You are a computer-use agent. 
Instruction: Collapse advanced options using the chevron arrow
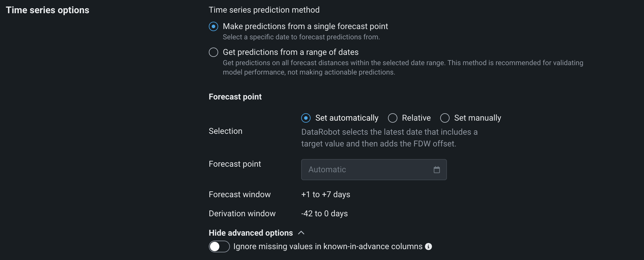point(301,233)
